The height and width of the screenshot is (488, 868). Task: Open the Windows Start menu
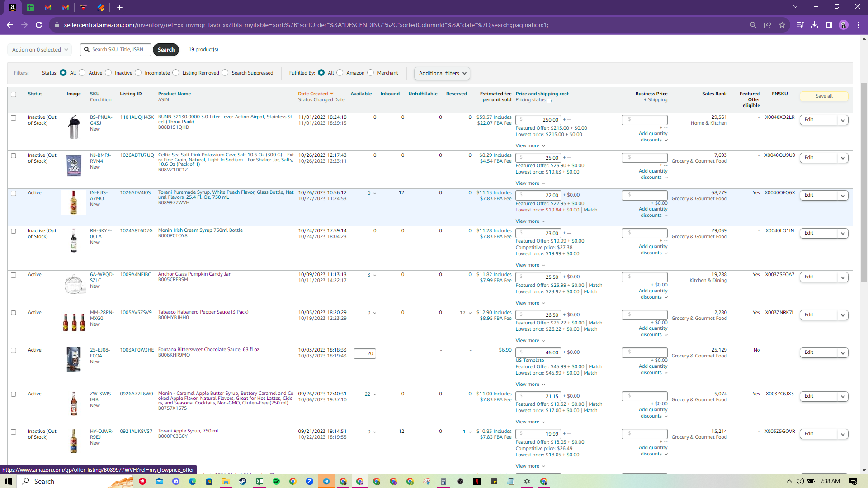(x=8, y=481)
